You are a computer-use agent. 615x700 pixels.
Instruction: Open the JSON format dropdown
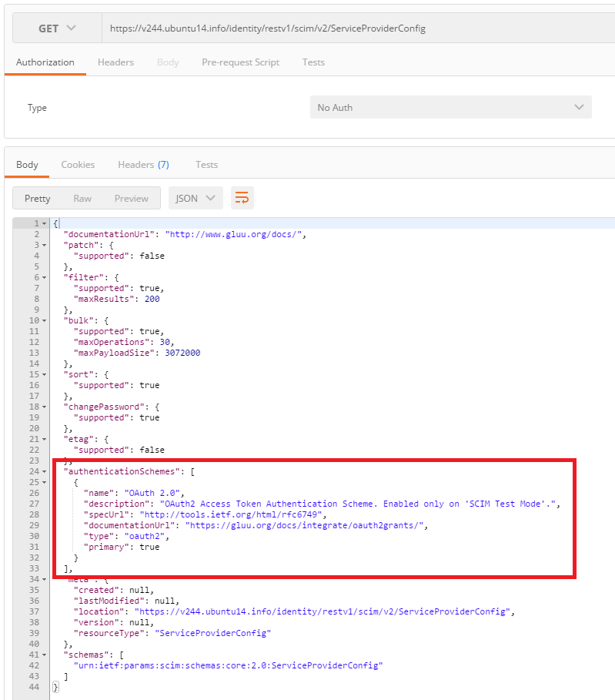click(196, 198)
